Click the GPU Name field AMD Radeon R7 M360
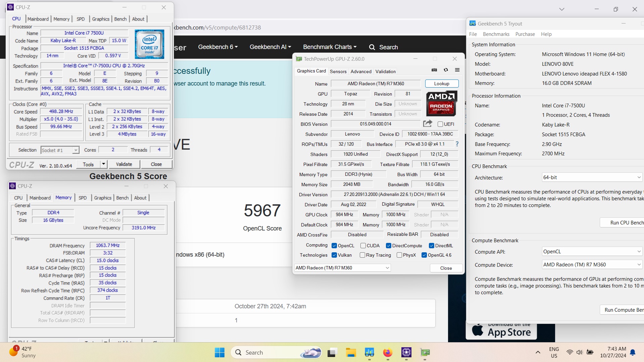The height and width of the screenshot is (362, 644). pos(376,84)
